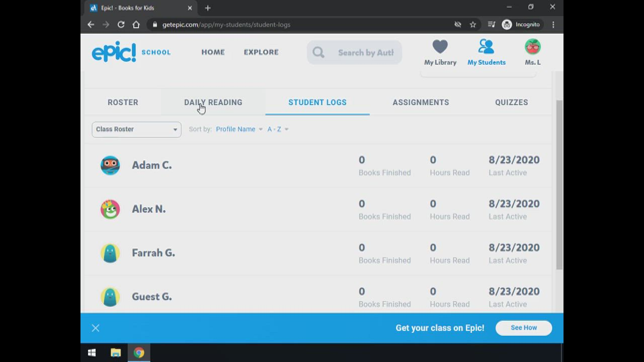Close the Epic! Books for Kids tab

tap(190, 8)
